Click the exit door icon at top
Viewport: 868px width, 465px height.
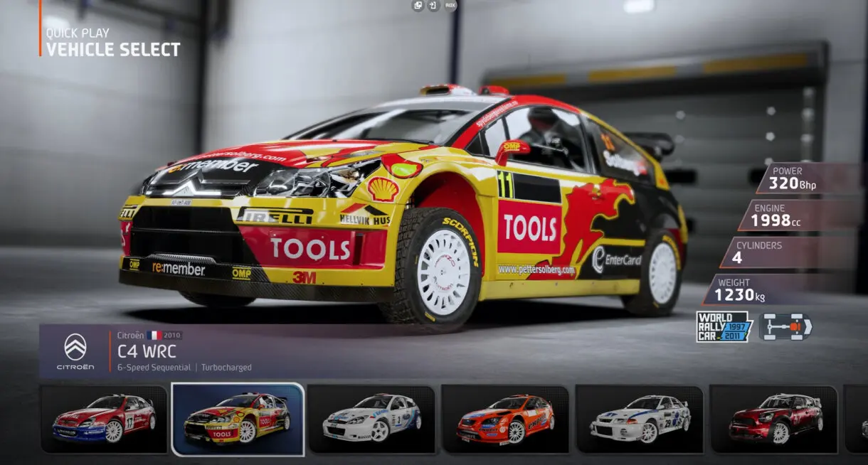coord(433,6)
